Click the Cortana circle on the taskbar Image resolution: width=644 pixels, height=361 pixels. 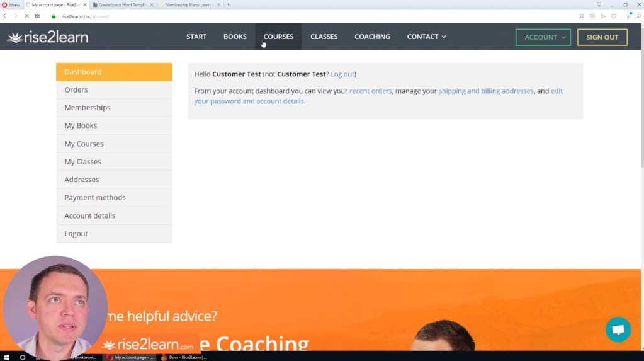point(23,357)
